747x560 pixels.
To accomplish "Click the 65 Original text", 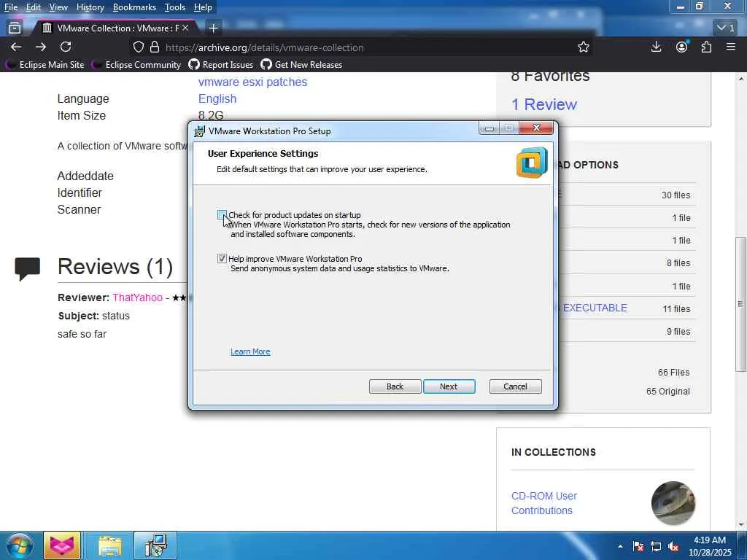I will (x=668, y=392).
